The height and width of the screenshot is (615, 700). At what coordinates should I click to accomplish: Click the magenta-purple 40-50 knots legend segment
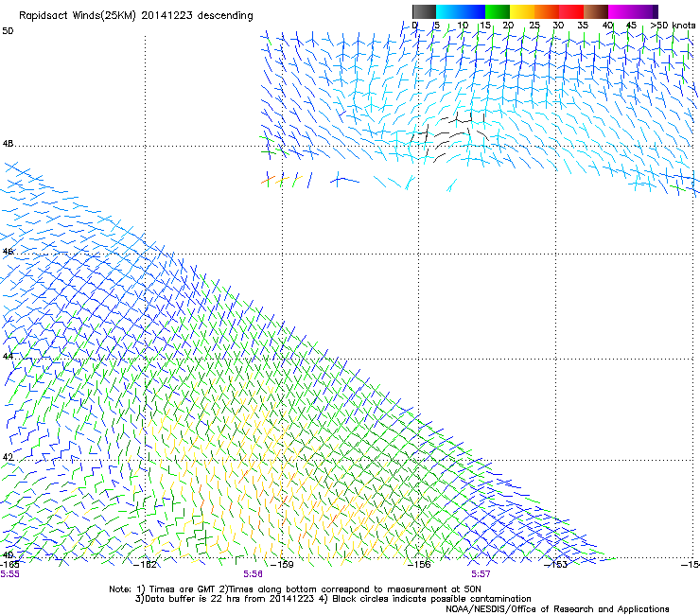[x=633, y=11]
